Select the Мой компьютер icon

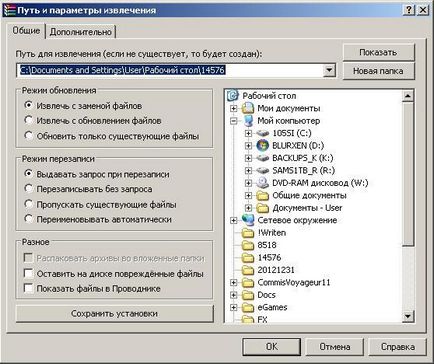(248, 121)
